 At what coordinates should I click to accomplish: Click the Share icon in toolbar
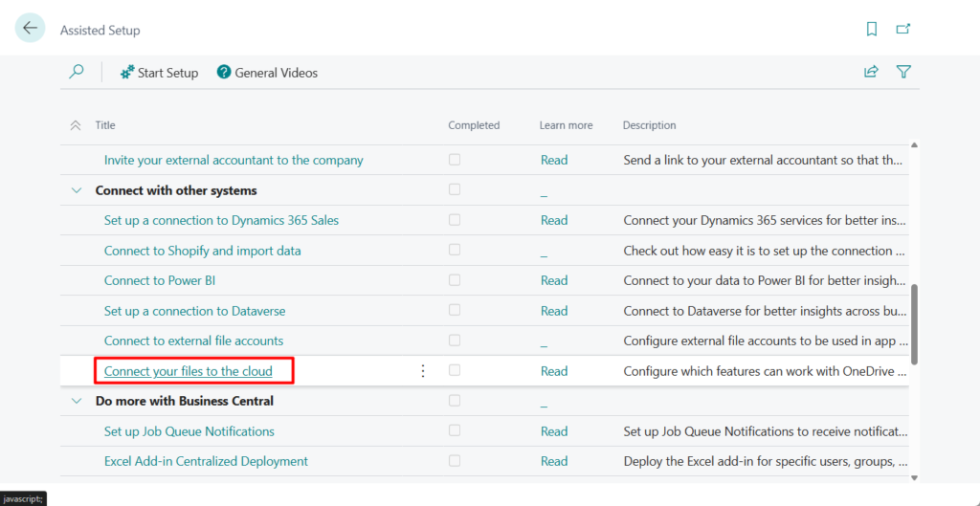[x=871, y=72]
